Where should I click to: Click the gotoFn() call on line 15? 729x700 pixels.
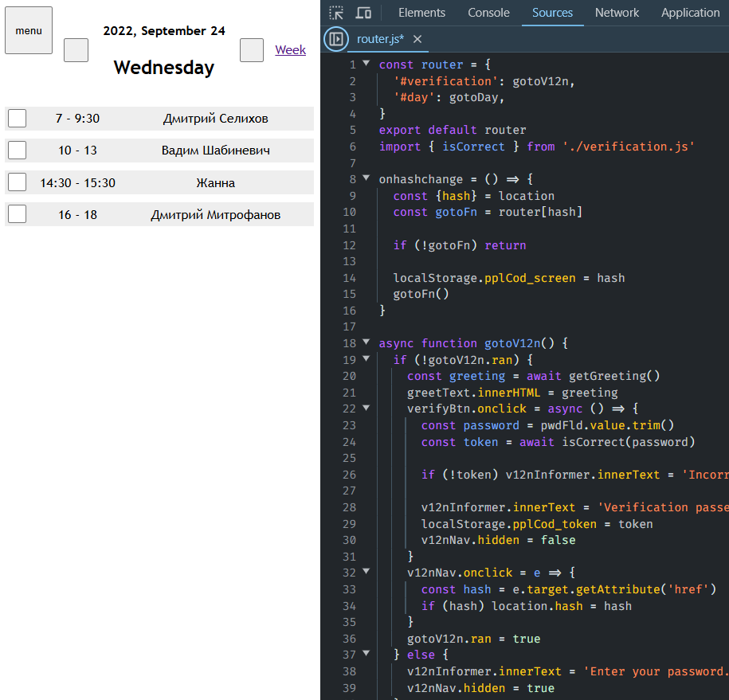point(421,294)
